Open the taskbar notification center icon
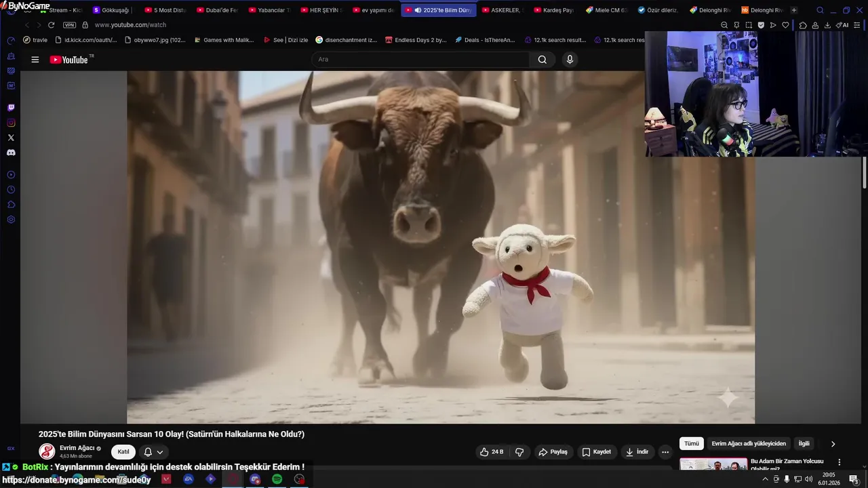This screenshot has height=488, width=868. (854, 479)
